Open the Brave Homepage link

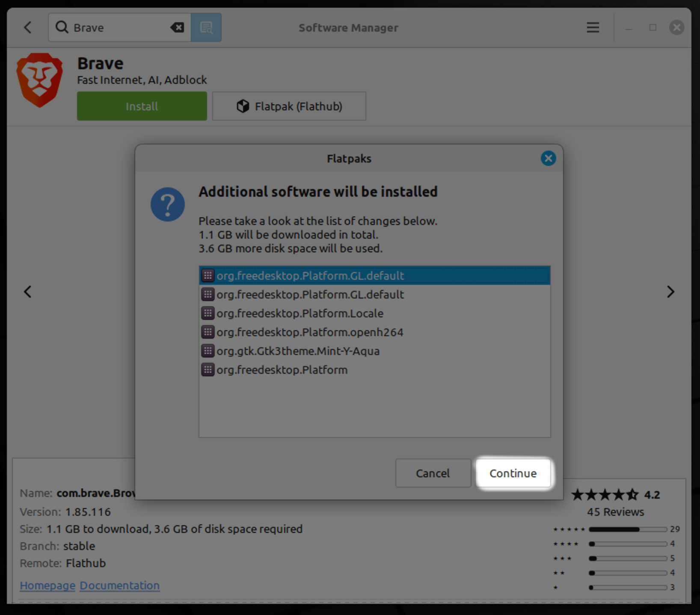47,585
